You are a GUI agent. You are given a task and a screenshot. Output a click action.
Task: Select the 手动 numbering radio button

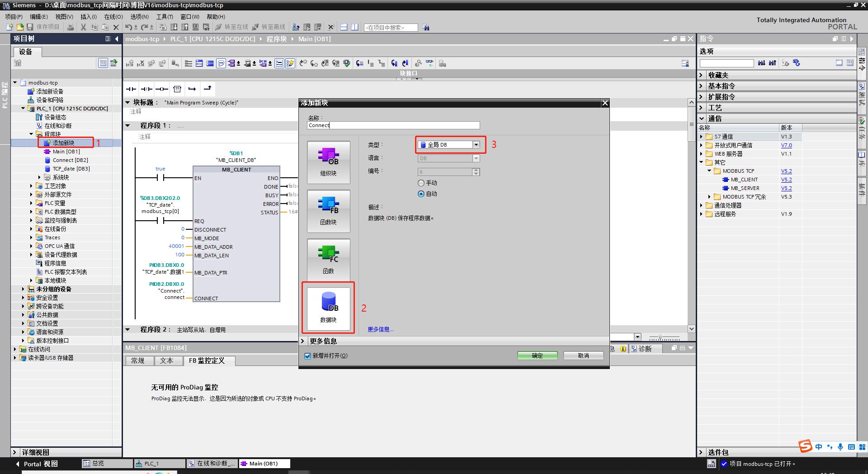tap(421, 183)
